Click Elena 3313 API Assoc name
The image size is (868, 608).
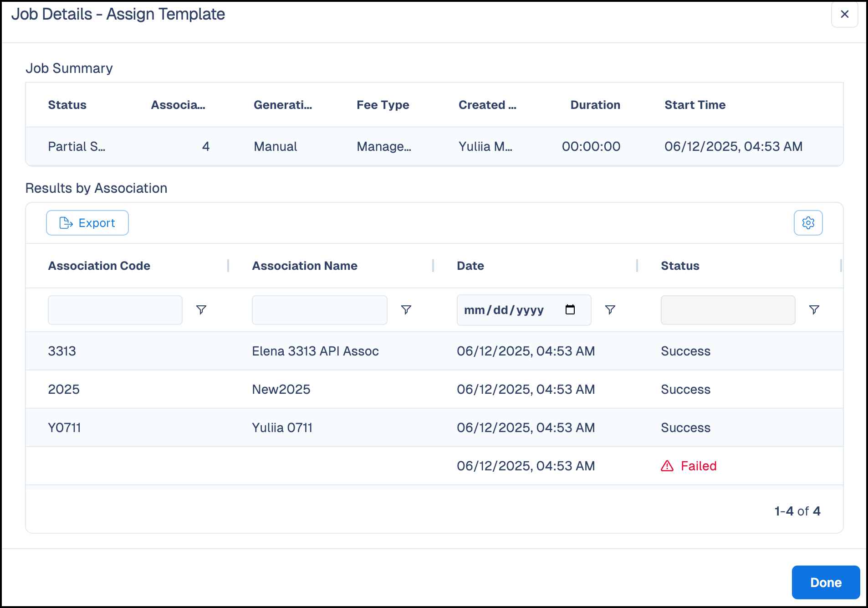coord(315,351)
